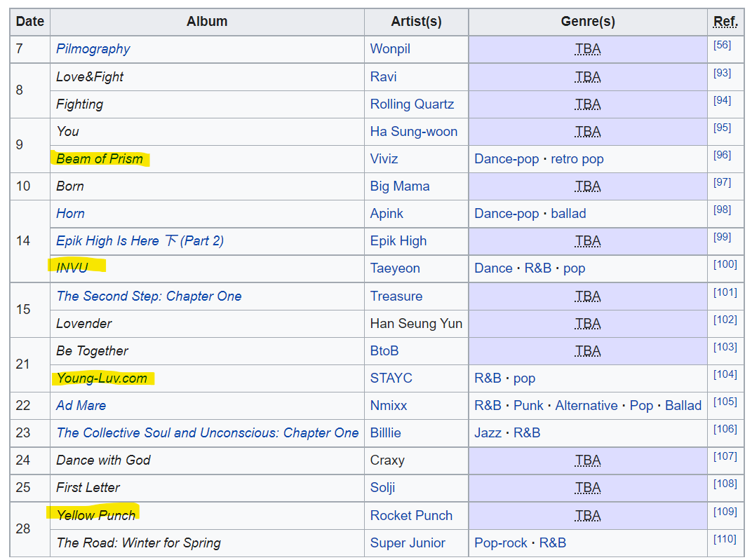Select the First Letter album text
Image resolution: width=752 pixels, height=560 pixels.
[x=88, y=487]
